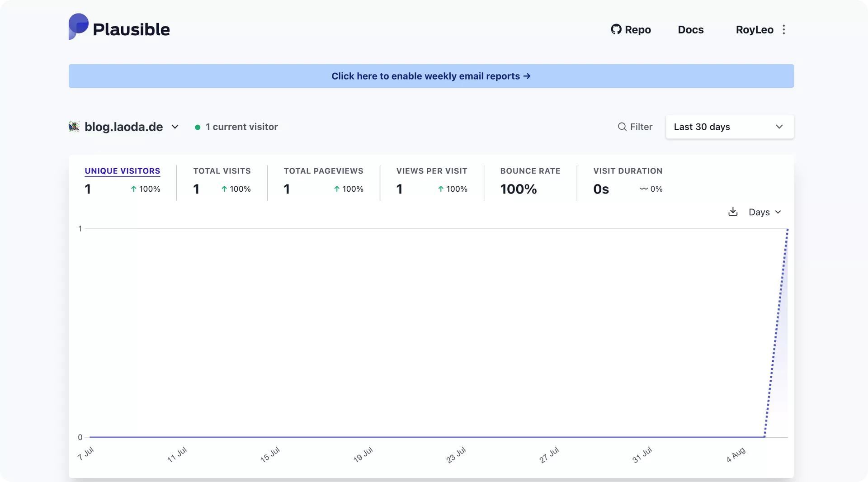Switch to Total Pageviews metric
The image size is (868, 482).
(323, 171)
